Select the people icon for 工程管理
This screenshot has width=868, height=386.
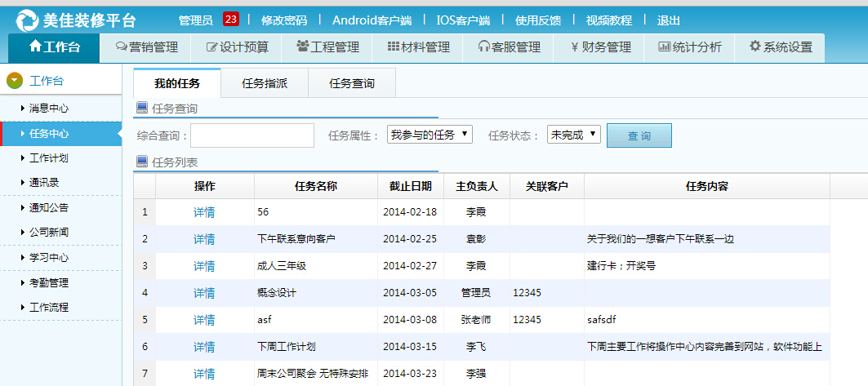pyautogui.click(x=302, y=47)
